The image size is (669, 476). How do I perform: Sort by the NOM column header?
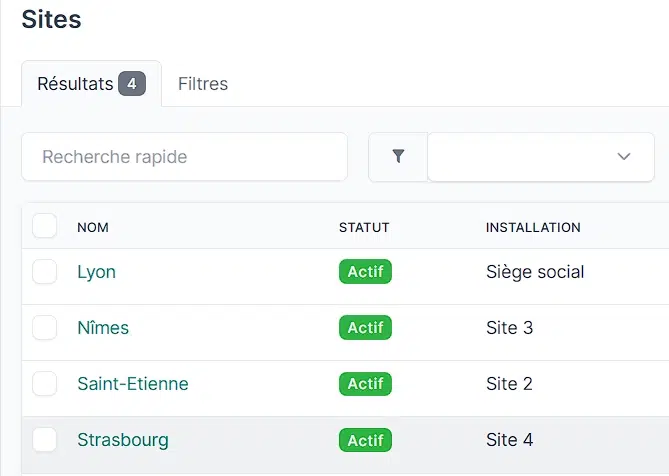[x=93, y=227]
